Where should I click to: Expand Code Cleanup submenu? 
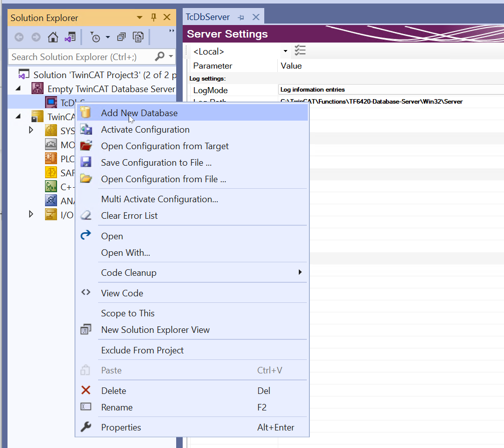192,273
